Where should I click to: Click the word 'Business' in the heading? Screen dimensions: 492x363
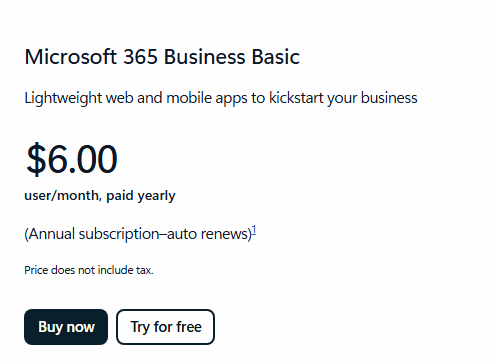coord(204,57)
